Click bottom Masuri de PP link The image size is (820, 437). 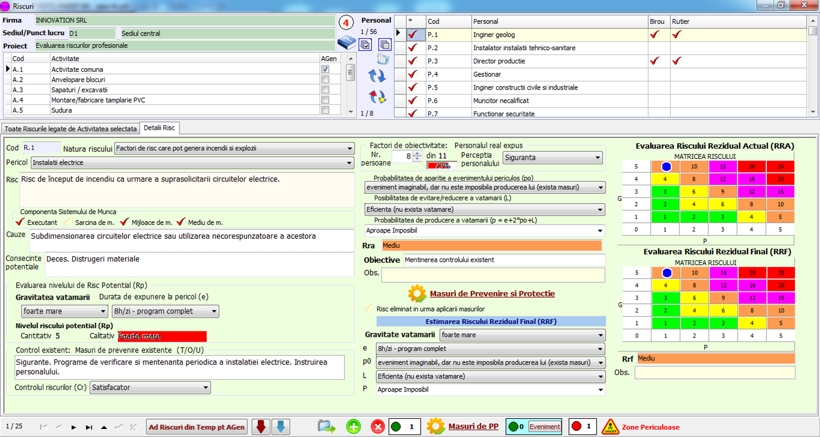(x=473, y=427)
